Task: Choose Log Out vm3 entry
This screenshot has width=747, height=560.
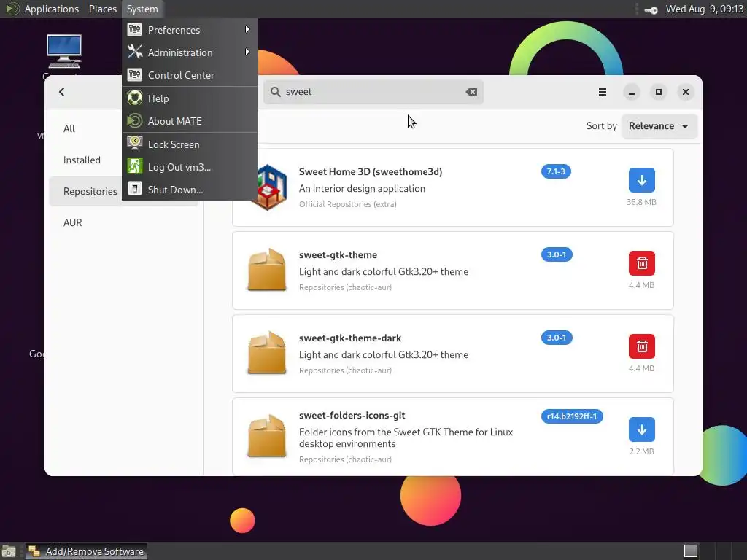Action: pos(190,167)
